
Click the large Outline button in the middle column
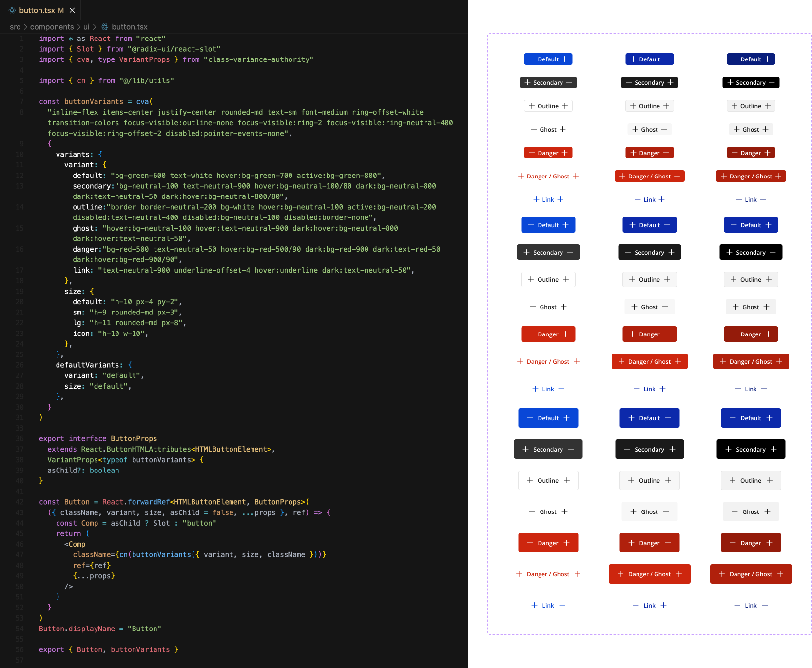click(x=650, y=480)
